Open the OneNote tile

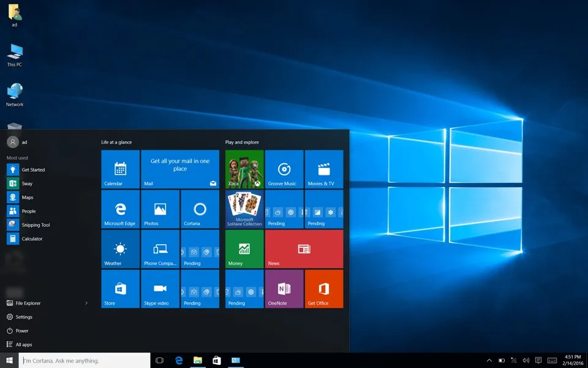[x=284, y=288]
